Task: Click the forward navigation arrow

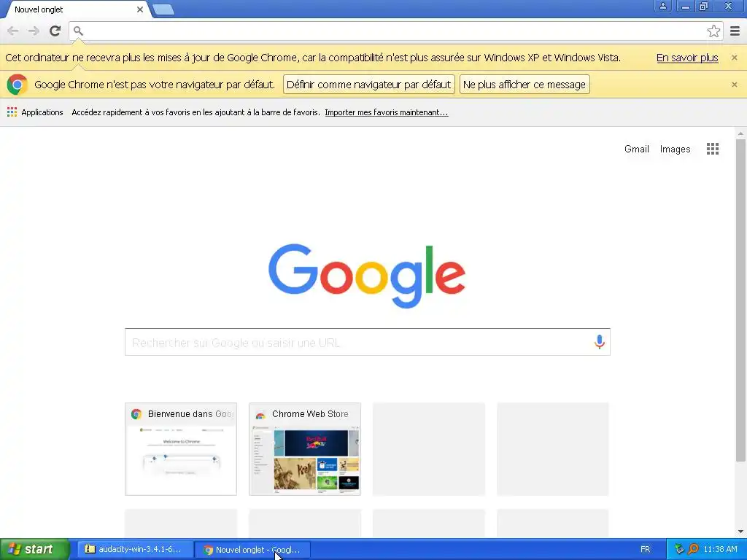Action: pyautogui.click(x=34, y=31)
